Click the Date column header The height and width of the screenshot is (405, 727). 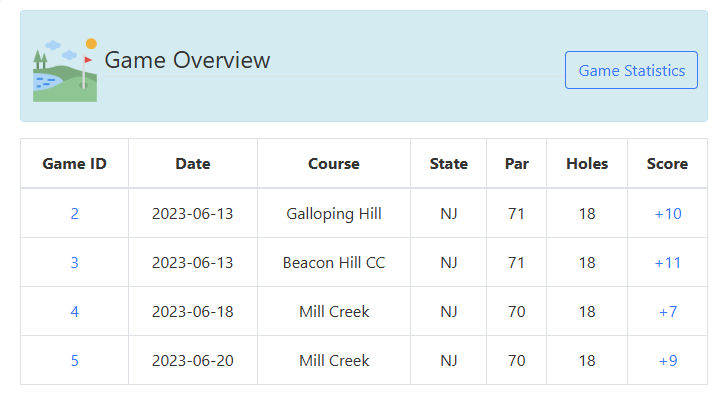pyautogui.click(x=193, y=164)
